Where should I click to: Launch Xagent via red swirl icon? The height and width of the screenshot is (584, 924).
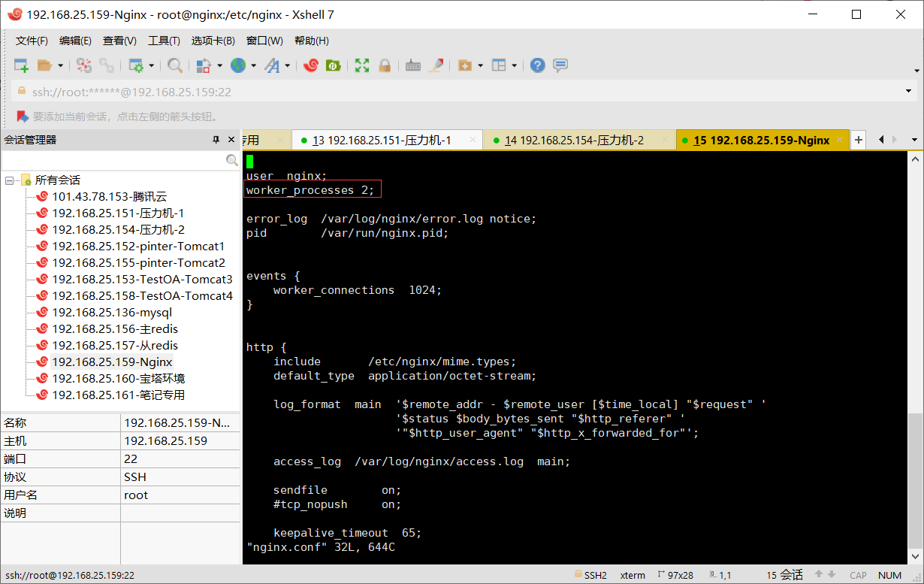click(311, 65)
